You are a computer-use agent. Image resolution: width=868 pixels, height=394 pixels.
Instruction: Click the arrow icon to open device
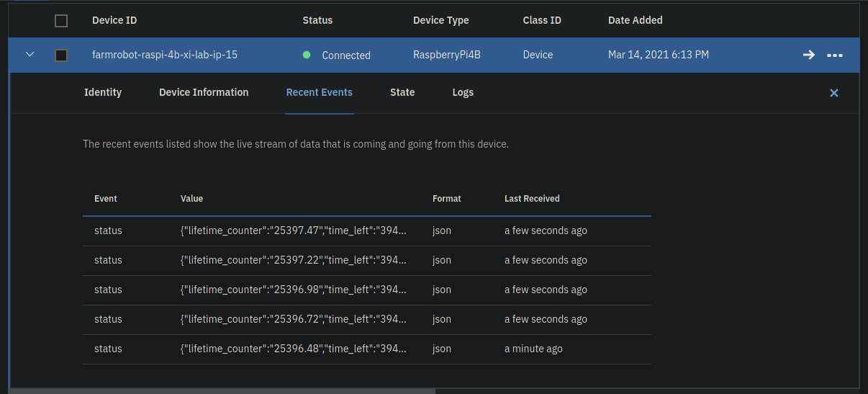tap(808, 55)
